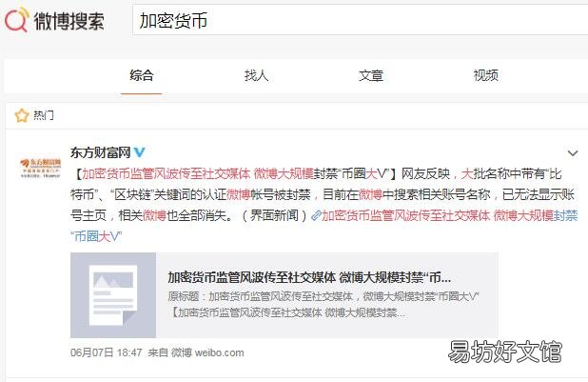The width and height of the screenshot is (588, 382).
Task: Click the 热门 section label
Action: coord(44,115)
